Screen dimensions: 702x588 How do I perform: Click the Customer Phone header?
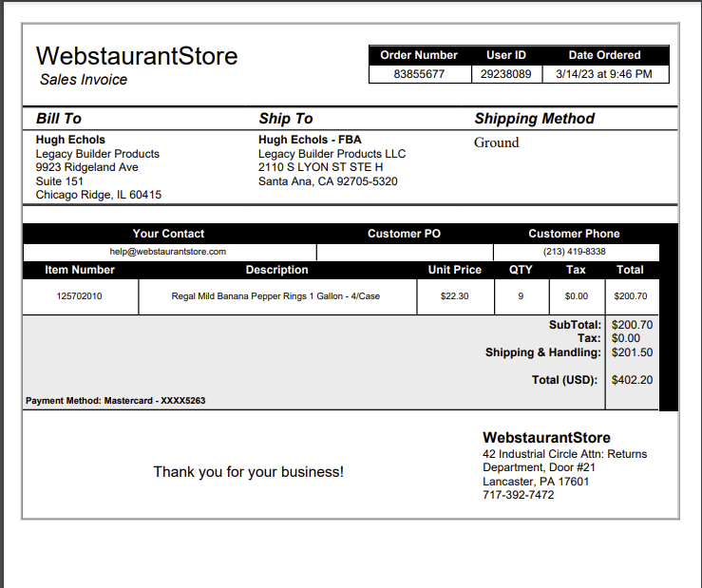pos(574,234)
